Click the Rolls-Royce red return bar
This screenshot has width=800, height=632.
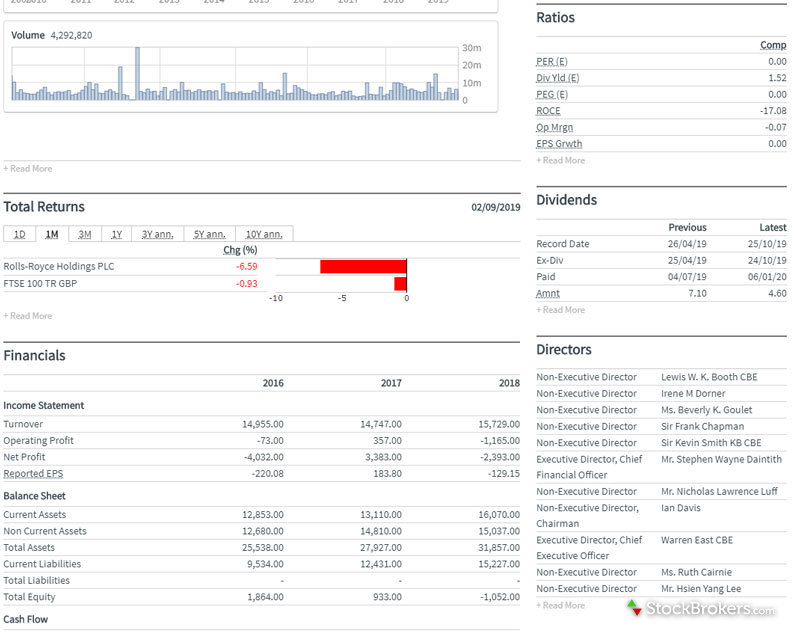coord(363,267)
